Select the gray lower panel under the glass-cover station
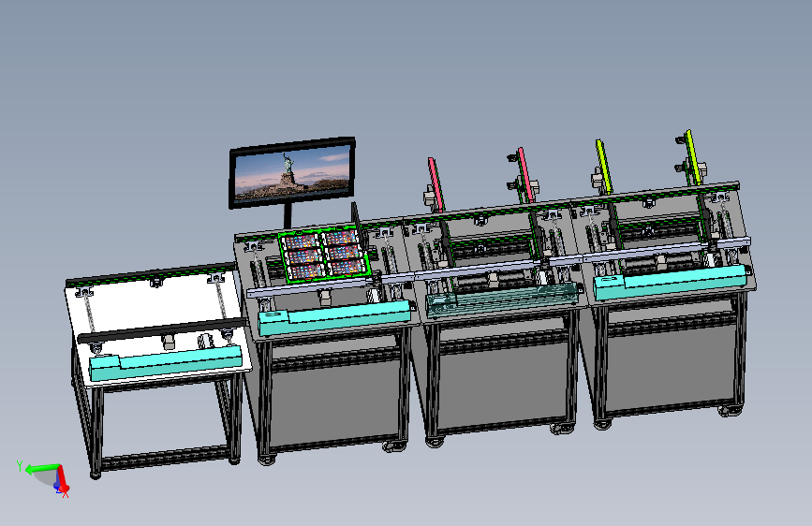812x526 pixels. (502, 386)
